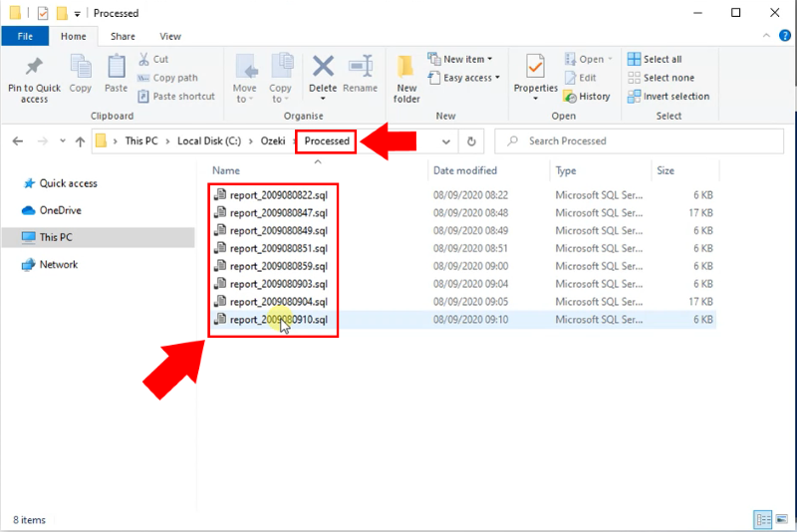The height and width of the screenshot is (532, 797).
Task: Select file report_2009080822.sql
Action: 279,195
